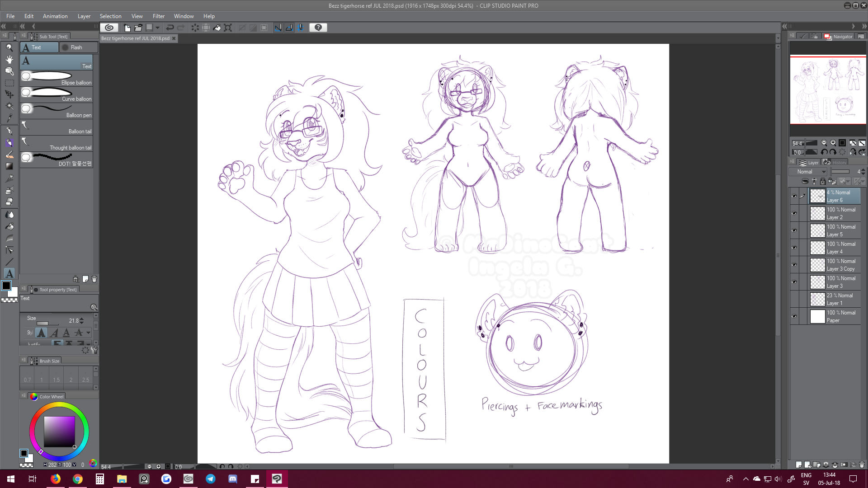
Task: Show hidden Layer 1 visibility box
Action: pyautogui.click(x=794, y=299)
